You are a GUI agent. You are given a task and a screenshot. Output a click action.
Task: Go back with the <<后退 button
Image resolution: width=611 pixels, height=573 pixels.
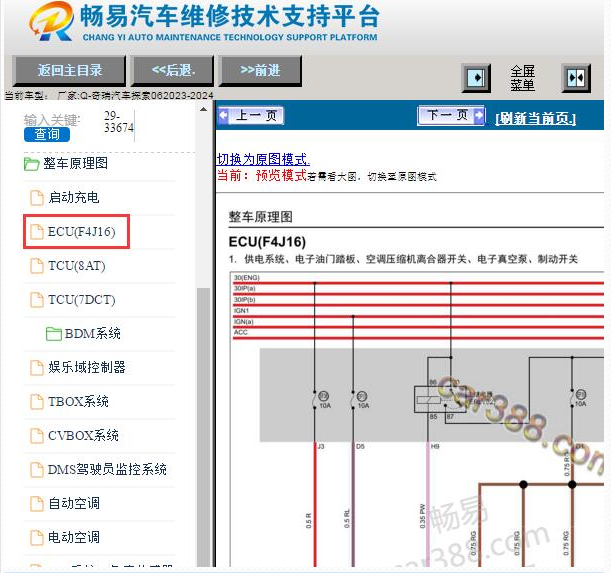point(173,71)
